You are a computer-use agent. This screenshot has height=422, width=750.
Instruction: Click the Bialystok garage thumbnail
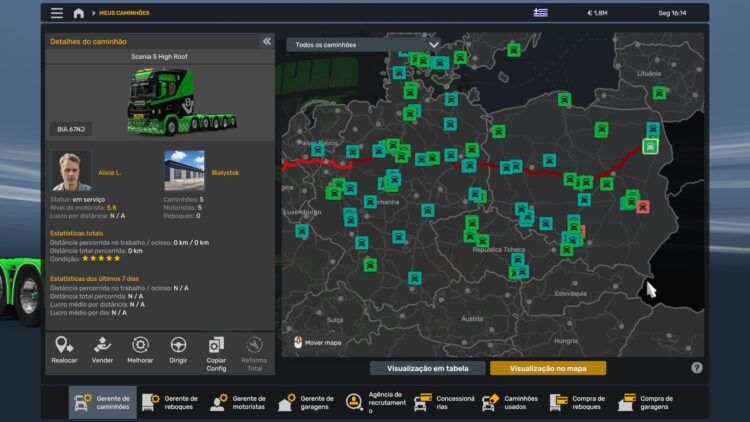tap(184, 171)
